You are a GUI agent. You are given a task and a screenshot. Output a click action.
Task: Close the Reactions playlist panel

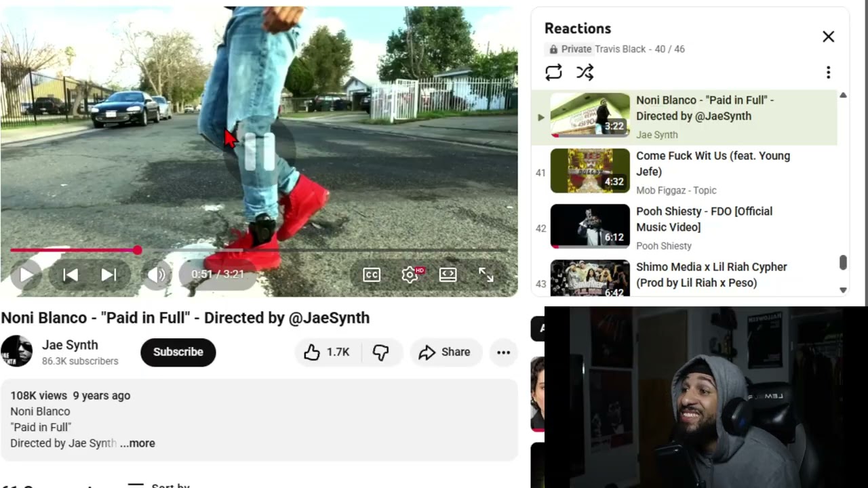click(x=828, y=37)
